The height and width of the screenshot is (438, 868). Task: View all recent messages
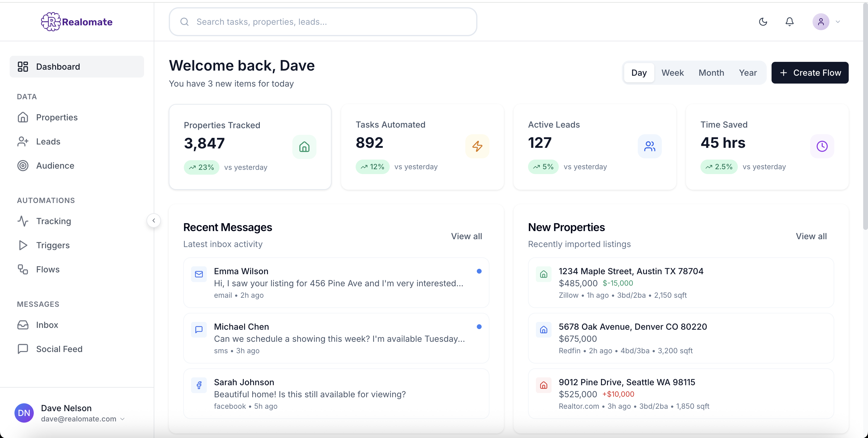(x=466, y=236)
